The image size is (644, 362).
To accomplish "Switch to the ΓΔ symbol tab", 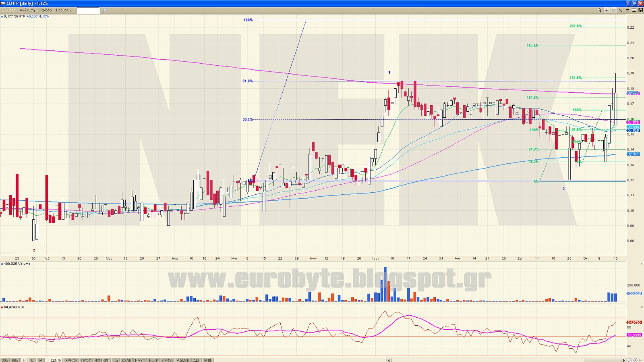I will tap(116, 360).
